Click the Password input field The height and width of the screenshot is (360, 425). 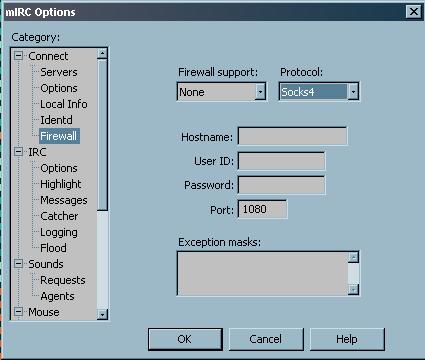pos(281,185)
